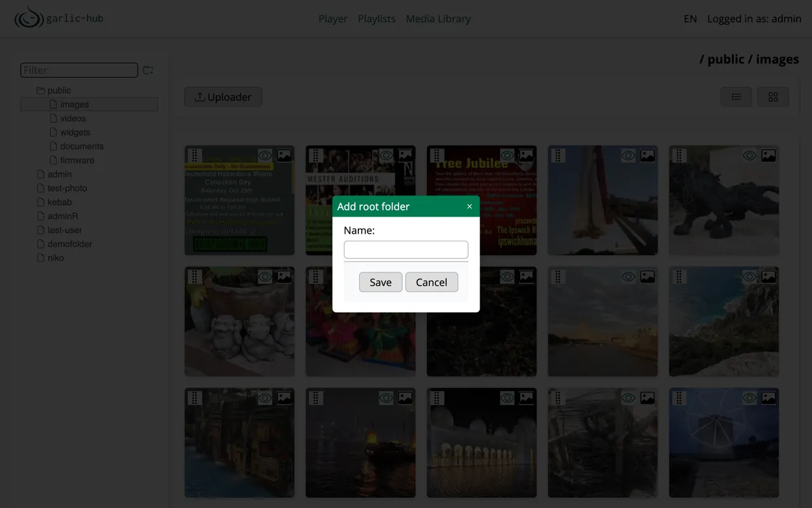Viewport: 812px width, 508px height.
Task: Click drag handle on Tree Jubilee poster
Action: click(x=437, y=155)
